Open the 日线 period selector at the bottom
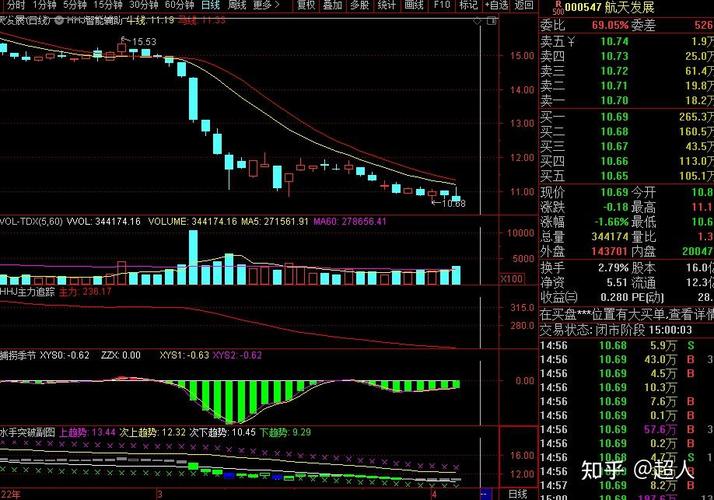 pyautogui.click(x=518, y=494)
